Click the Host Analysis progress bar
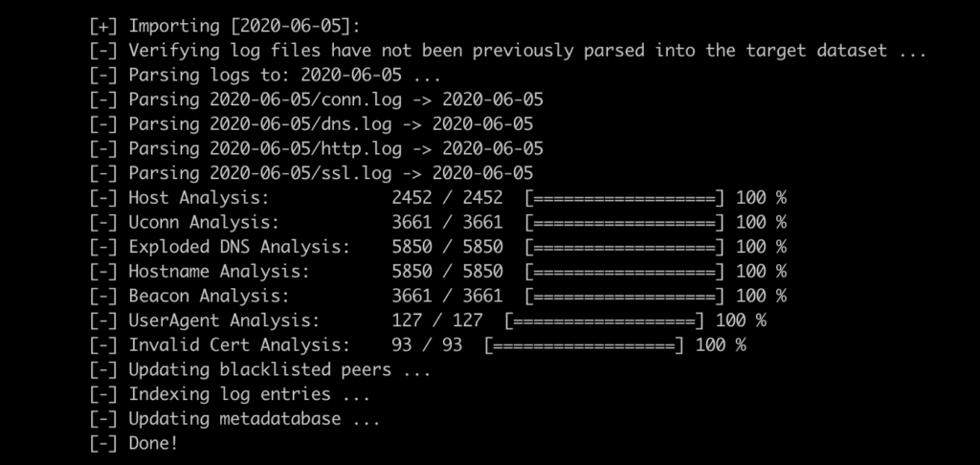The width and height of the screenshot is (980, 465). (x=624, y=198)
